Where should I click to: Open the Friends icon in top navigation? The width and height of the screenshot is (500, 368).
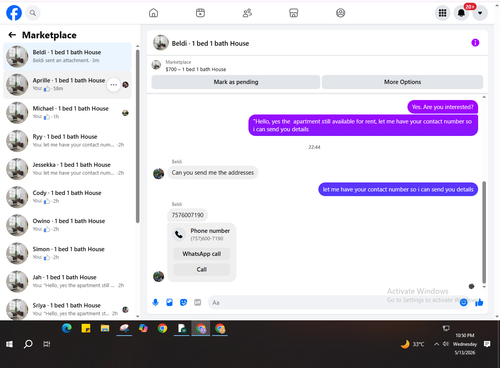point(247,13)
